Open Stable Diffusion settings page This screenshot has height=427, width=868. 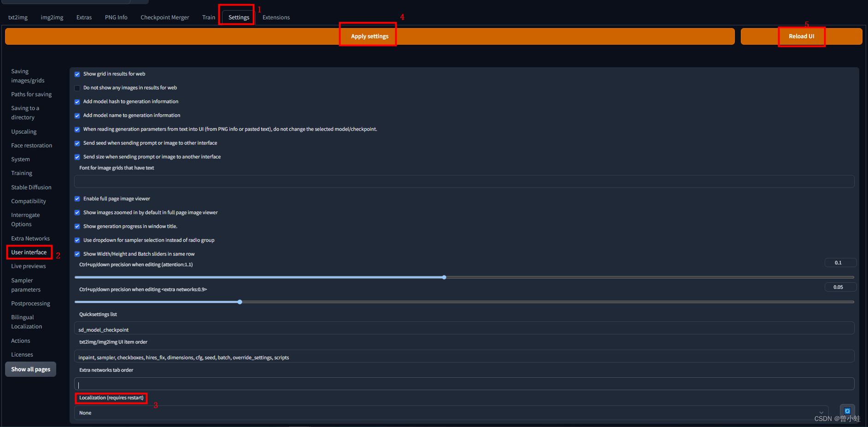click(31, 187)
